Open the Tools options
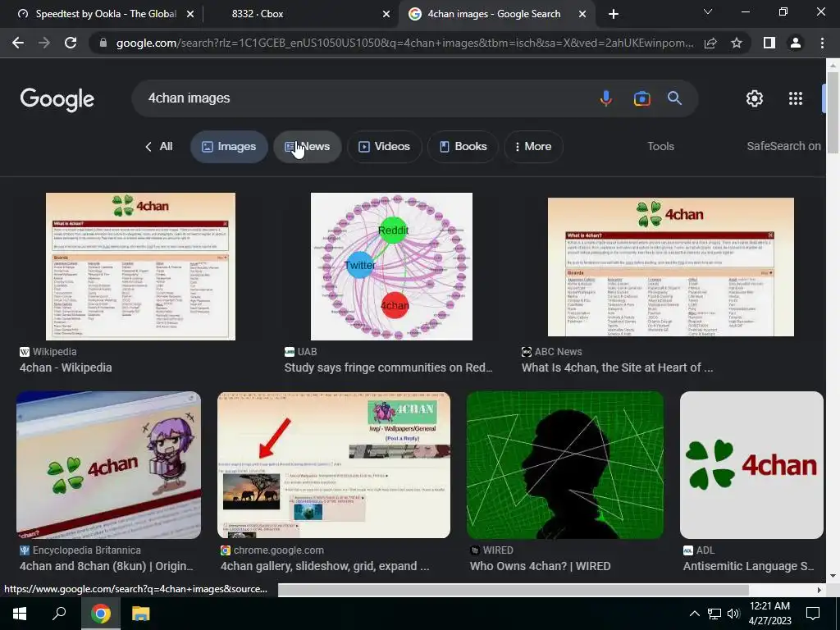This screenshot has height=630, width=840. 660,146
